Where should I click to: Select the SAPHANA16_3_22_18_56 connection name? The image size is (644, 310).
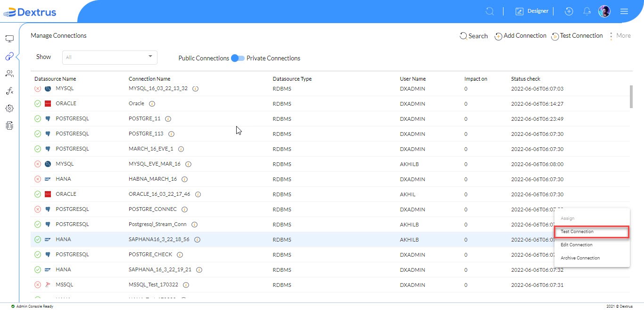point(159,240)
